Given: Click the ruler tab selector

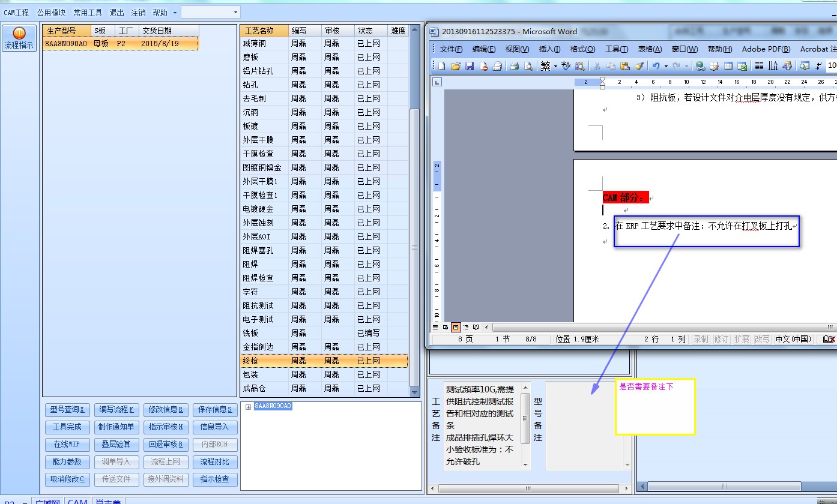Looking at the screenshot, I should 437,82.
